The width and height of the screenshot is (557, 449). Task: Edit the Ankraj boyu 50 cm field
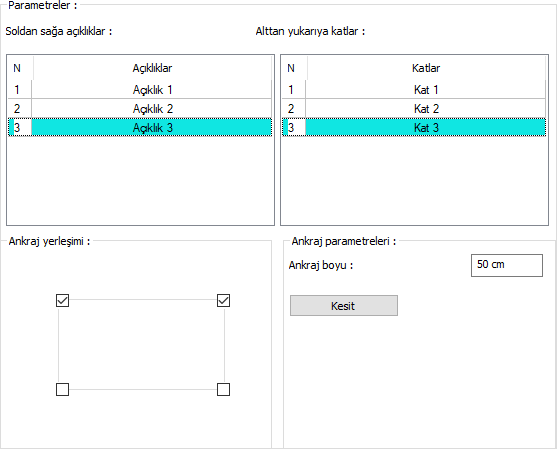click(507, 265)
